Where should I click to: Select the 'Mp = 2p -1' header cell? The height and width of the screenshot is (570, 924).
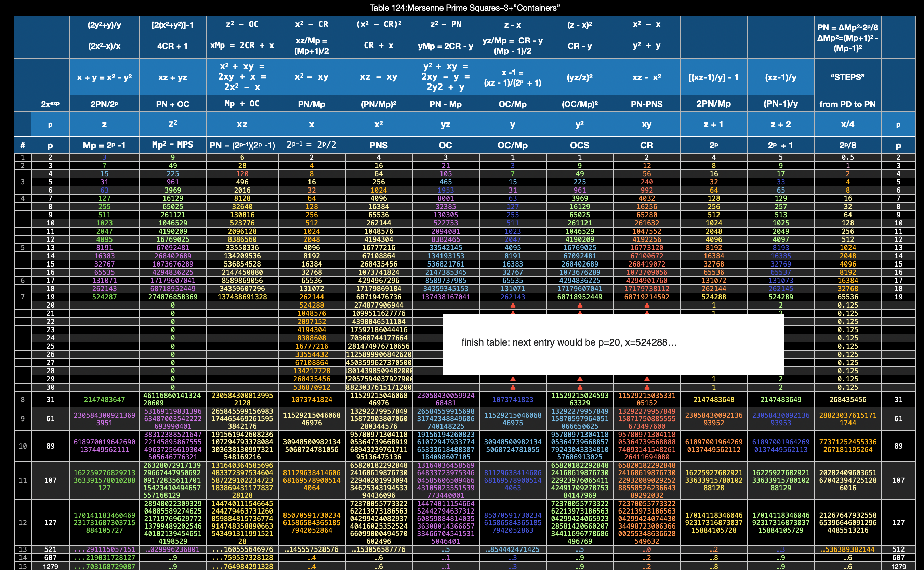[104, 145]
